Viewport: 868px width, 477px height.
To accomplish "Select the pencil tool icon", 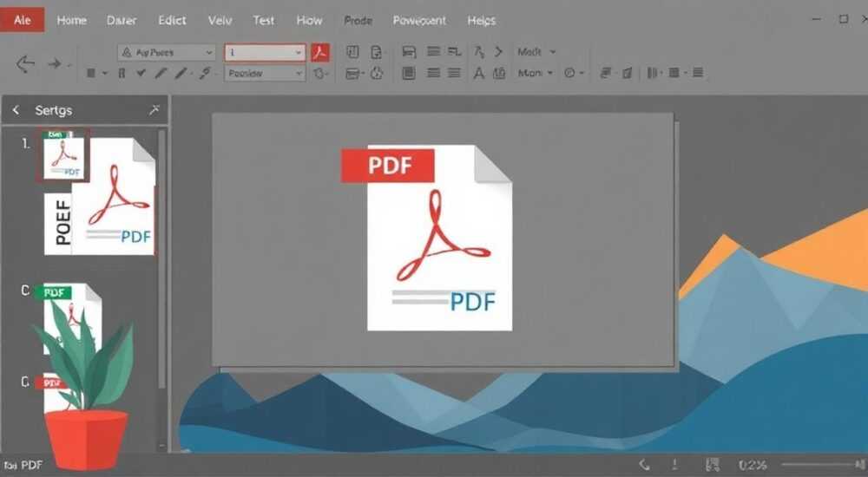I will click(161, 73).
